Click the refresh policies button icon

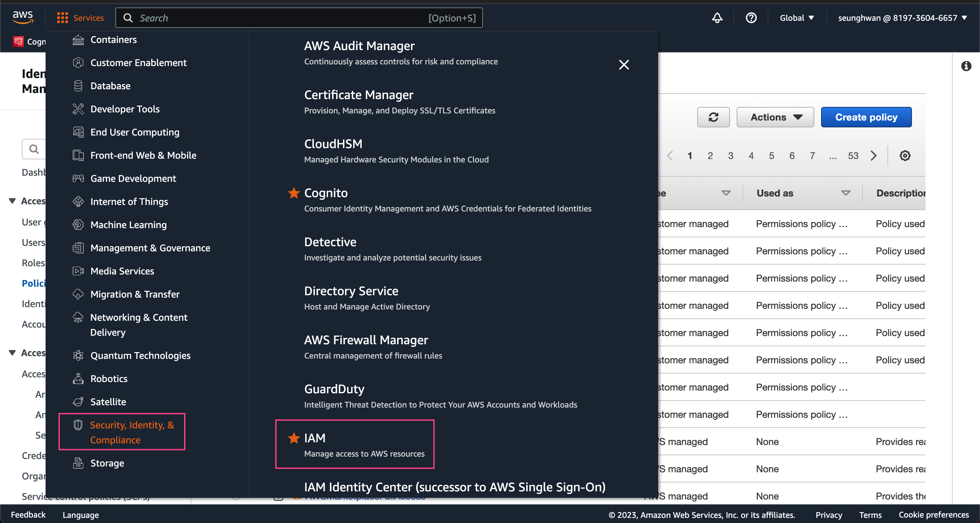tap(713, 117)
